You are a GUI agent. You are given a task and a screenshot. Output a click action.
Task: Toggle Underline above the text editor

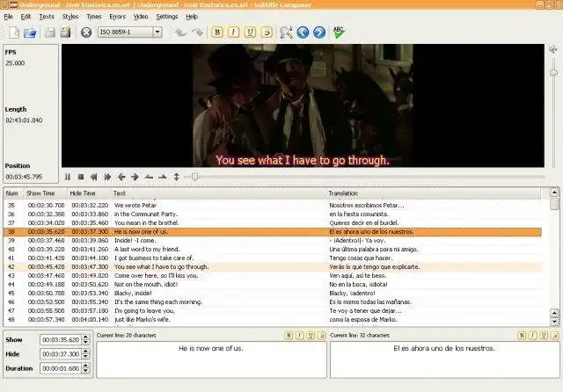click(311, 336)
